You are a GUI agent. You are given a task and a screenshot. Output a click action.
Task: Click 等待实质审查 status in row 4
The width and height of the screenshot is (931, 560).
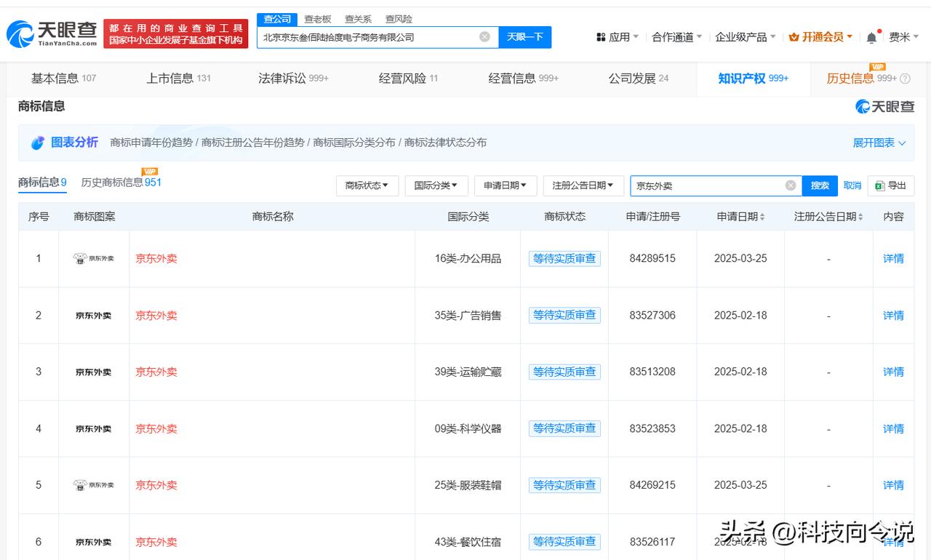pos(564,428)
